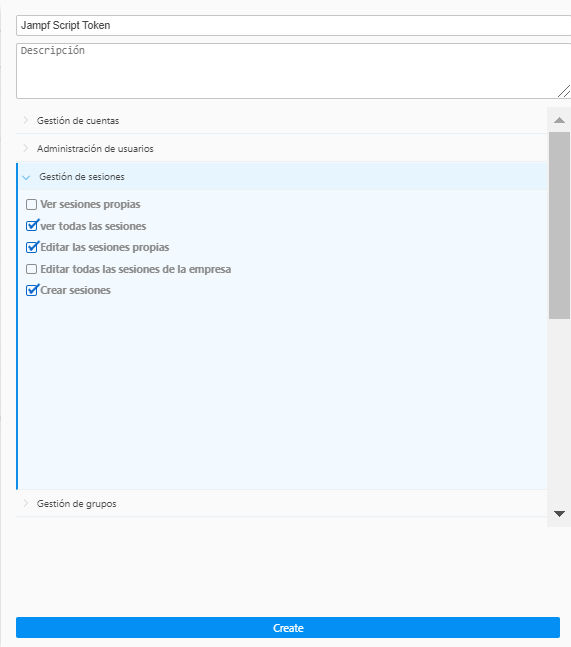Check Editar todas las sesiones de la empresa
The height and width of the screenshot is (647, 571).
pyautogui.click(x=31, y=269)
